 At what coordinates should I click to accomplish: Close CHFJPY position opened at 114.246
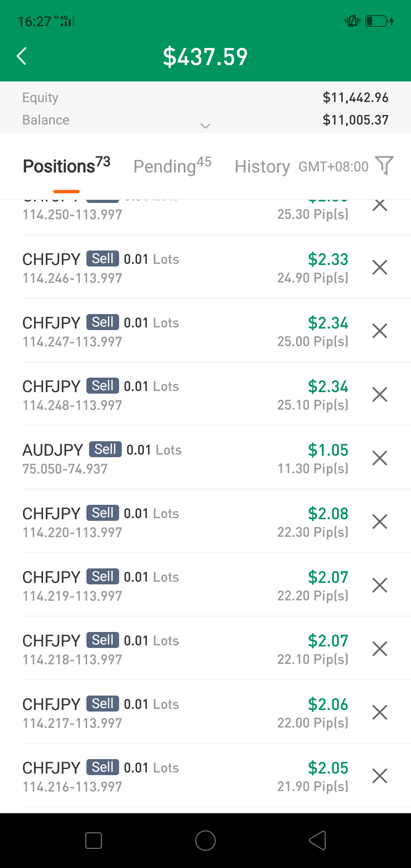379,267
